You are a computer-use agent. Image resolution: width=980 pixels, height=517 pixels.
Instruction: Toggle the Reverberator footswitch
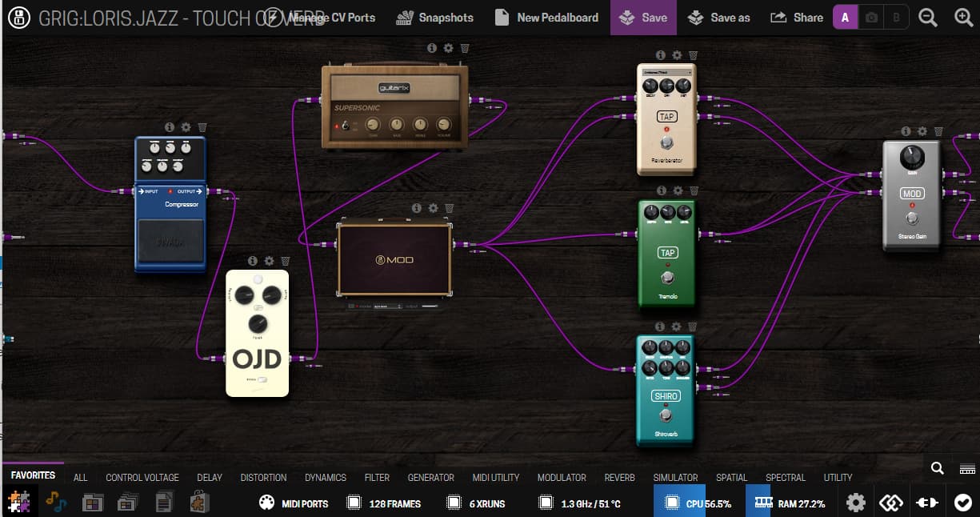tap(666, 142)
